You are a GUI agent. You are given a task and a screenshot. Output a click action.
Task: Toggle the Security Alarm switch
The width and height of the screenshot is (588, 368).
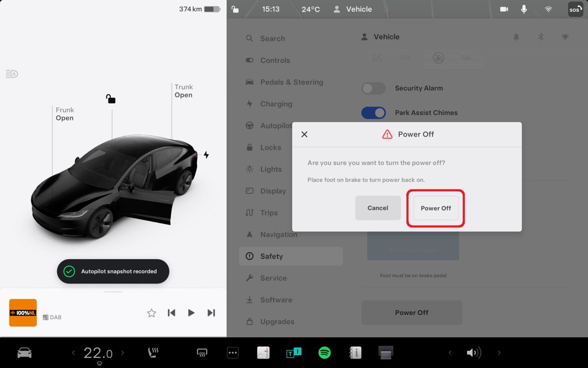click(373, 88)
